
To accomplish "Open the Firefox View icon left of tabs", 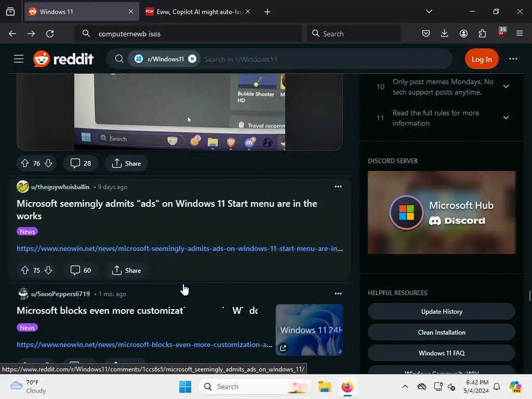I will (x=10, y=11).
